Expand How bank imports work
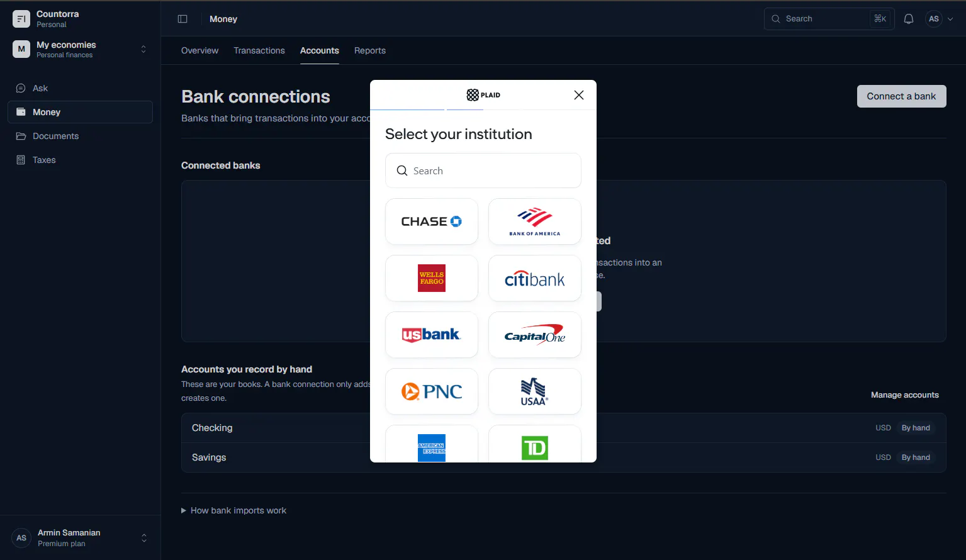The image size is (966, 560). coord(234,510)
